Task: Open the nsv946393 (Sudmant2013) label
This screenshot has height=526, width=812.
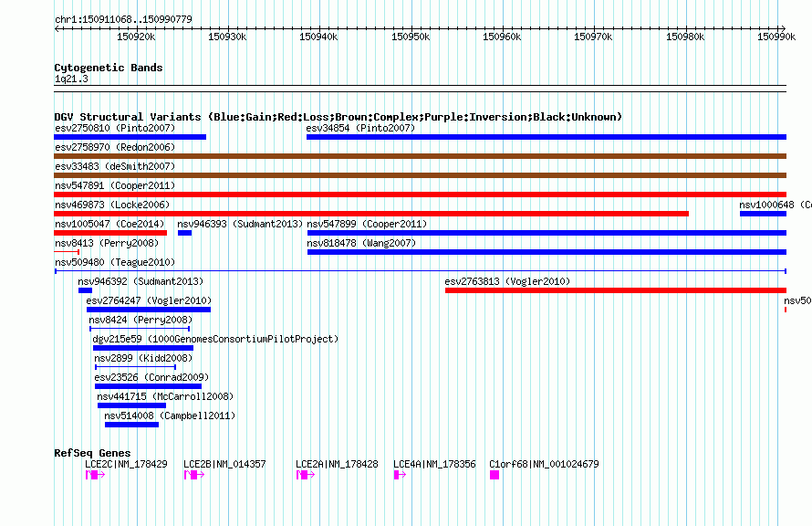Action: (240, 224)
